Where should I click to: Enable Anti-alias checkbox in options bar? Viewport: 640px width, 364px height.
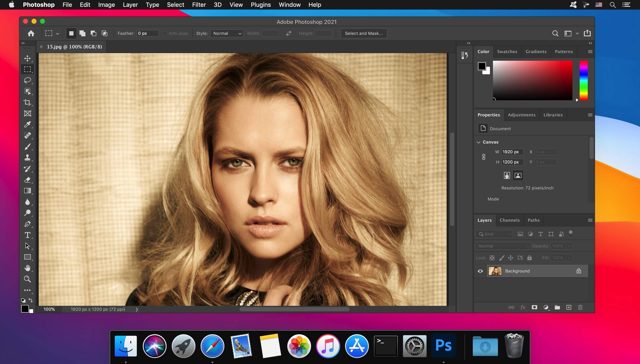pyautogui.click(x=164, y=33)
